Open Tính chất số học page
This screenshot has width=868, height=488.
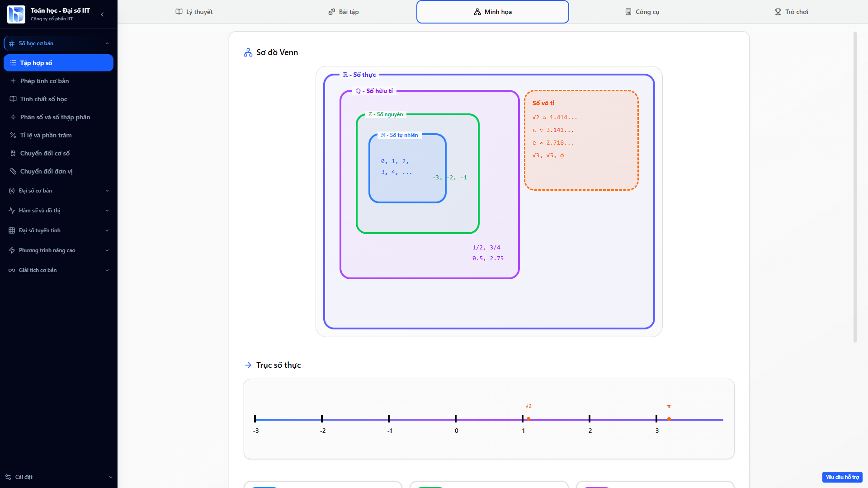click(x=43, y=99)
